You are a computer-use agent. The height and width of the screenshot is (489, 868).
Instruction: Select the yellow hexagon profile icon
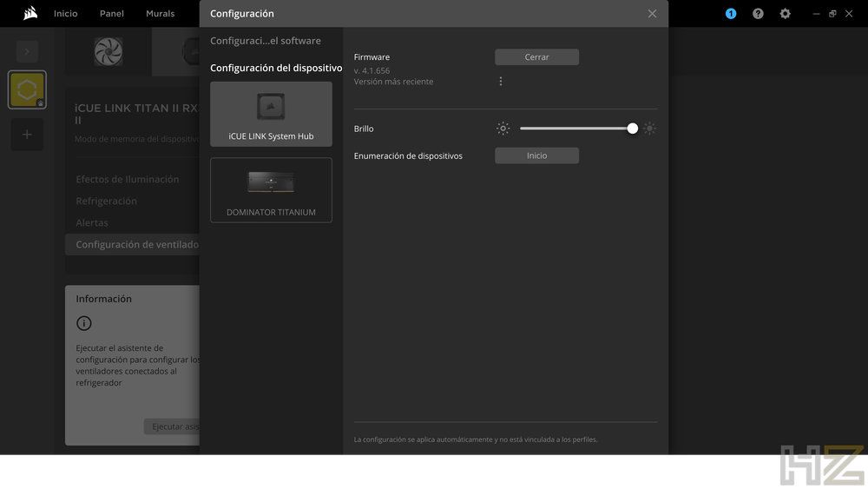pyautogui.click(x=27, y=89)
